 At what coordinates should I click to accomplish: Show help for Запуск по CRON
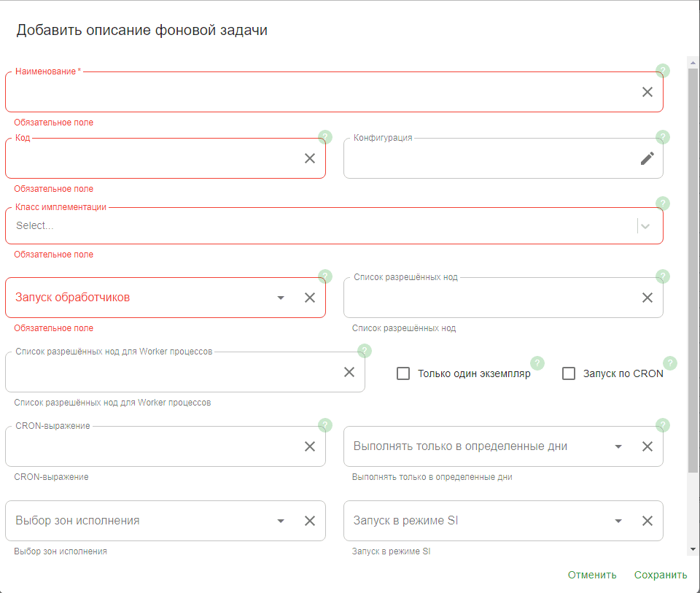point(670,363)
